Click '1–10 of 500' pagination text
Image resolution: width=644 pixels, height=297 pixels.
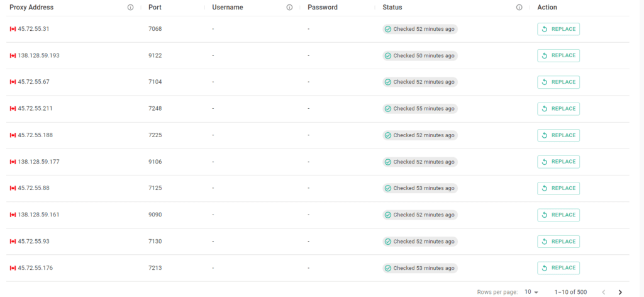570,292
